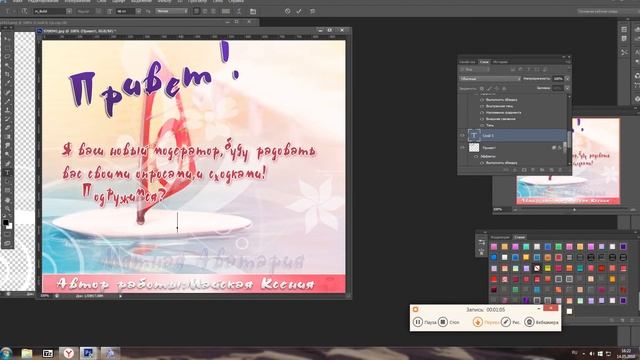The height and width of the screenshot is (360, 640).
Task: Toggle the Внутренняя тень effect visibility
Action: pyautogui.click(x=482, y=106)
